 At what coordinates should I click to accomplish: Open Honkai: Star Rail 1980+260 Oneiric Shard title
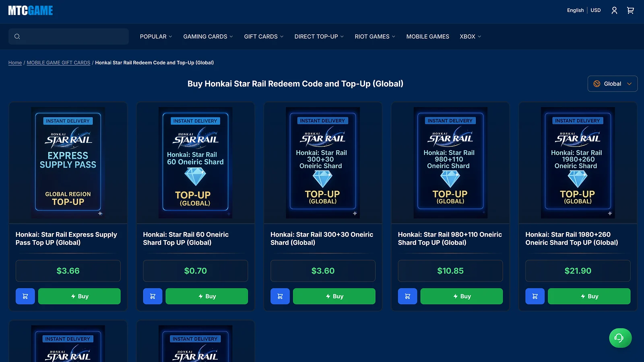point(572,239)
